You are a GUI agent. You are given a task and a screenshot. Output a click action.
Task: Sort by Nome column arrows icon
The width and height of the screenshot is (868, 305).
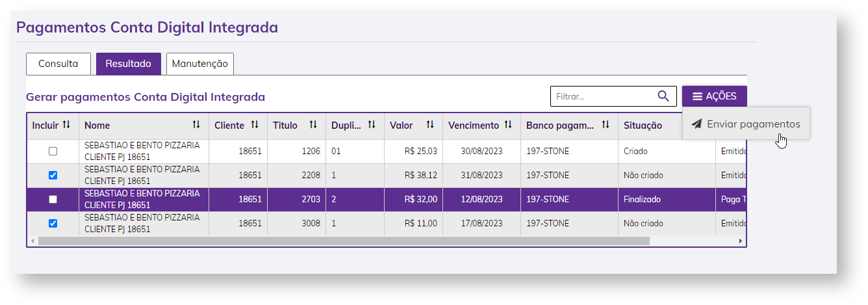pyautogui.click(x=196, y=125)
